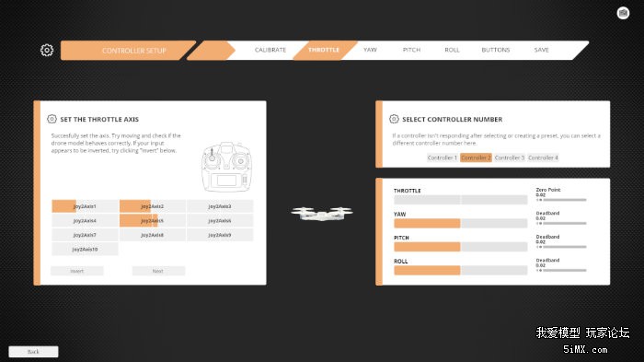Select Controller 3
The height and width of the screenshot is (362, 644).
pyautogui.click(x=510, y=158)
